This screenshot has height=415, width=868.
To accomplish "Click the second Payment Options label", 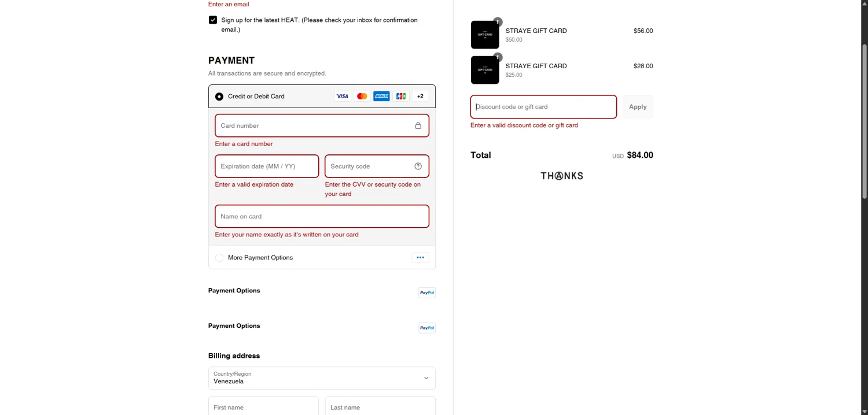I will point(234,326).
